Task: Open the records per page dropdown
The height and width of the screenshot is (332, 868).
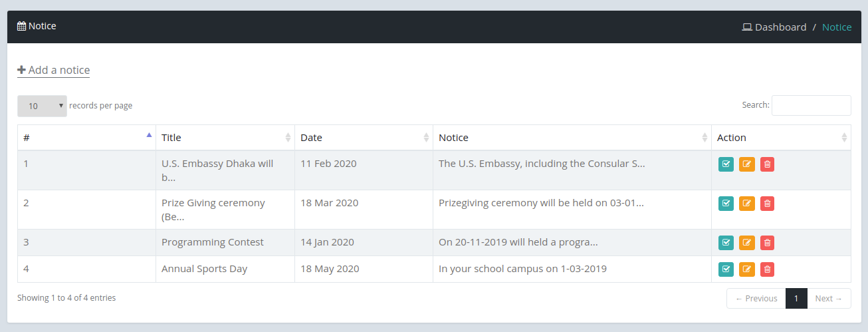Action: 42,106
